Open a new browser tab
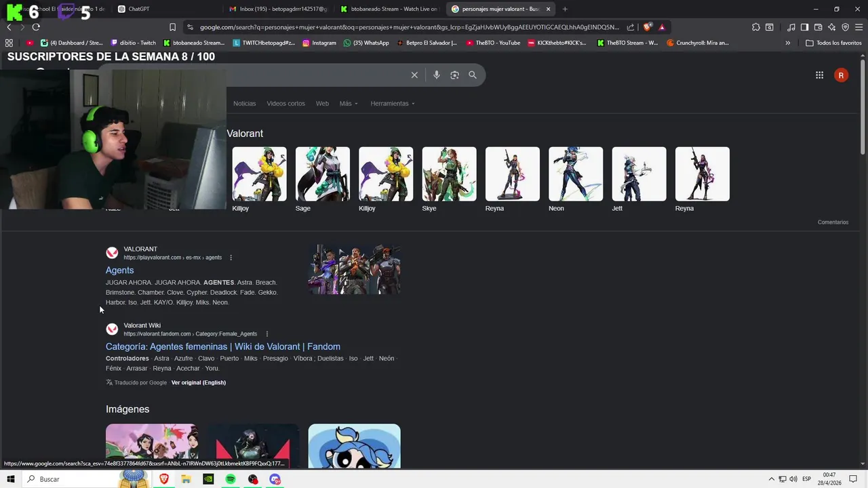Screen dimensions: 868x488 tap(565, 9)
